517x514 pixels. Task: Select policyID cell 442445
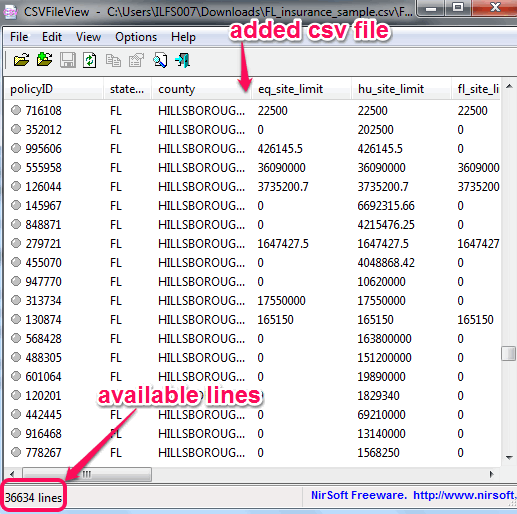pyautogui.click(x=43, y=415)
